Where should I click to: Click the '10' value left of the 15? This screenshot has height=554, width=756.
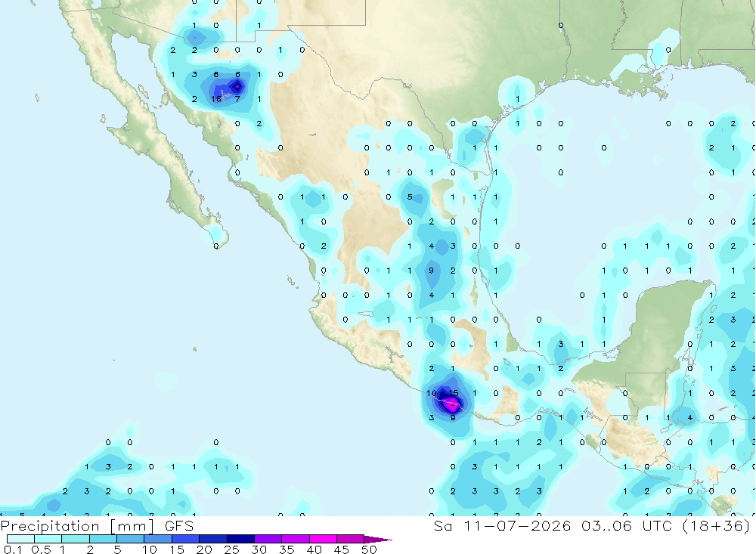[432, 393]
